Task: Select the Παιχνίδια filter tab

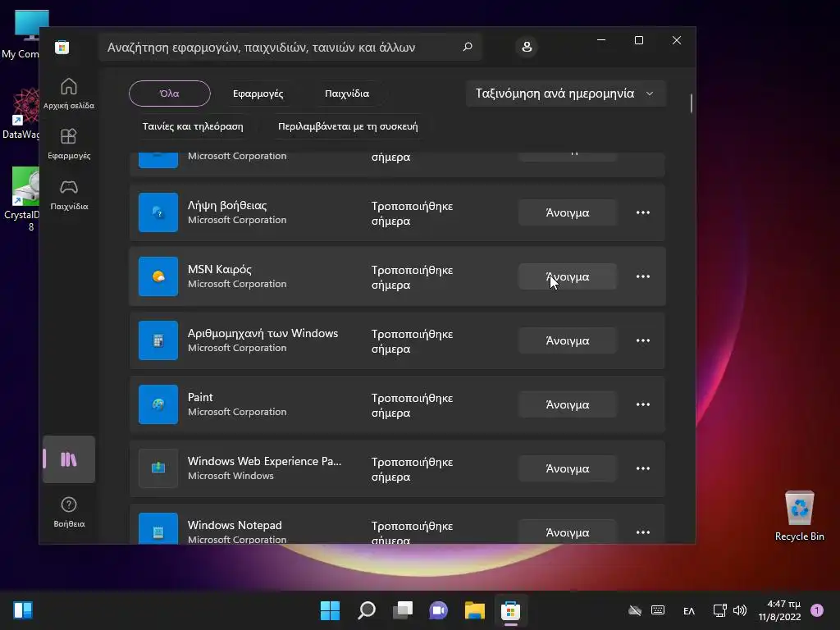Action: click(x=347, y=94)
